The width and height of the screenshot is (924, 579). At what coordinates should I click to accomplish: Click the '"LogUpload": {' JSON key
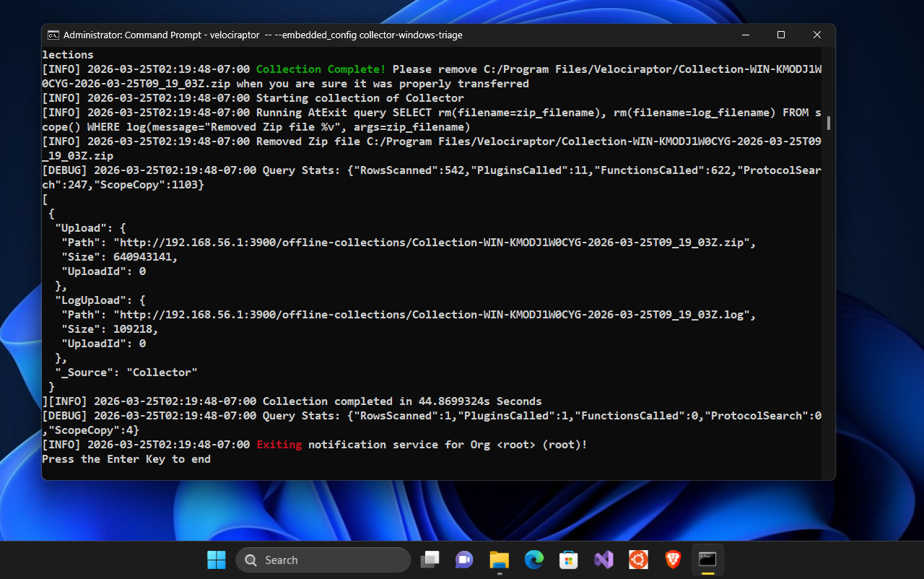pyautogui.click(x=100, y=300)
